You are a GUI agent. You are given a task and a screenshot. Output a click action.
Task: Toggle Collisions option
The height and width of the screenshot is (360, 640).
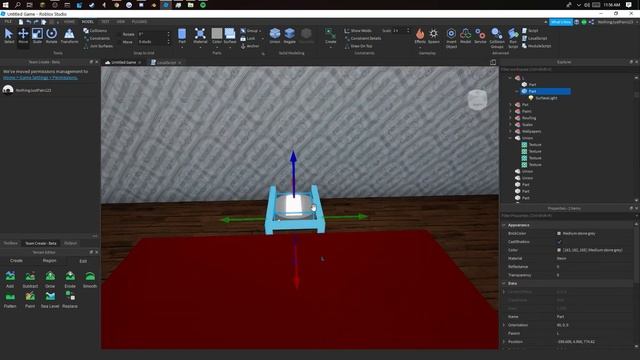click(x=95, y=31)
